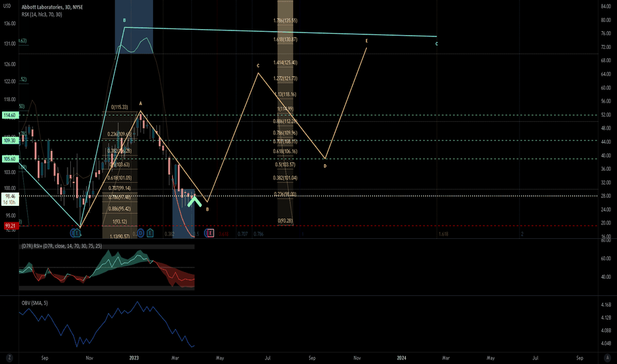Click Fibonacci level 1.414(125.40)

pyautogui.click(x=285, y=63)
